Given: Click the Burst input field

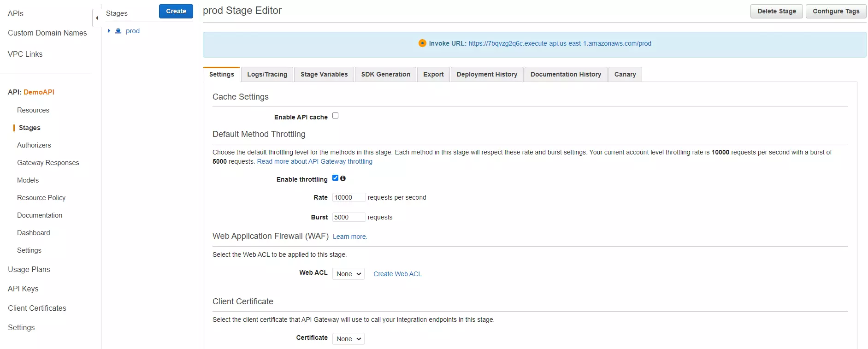Looking at the screenshot, I should point(348,217).
